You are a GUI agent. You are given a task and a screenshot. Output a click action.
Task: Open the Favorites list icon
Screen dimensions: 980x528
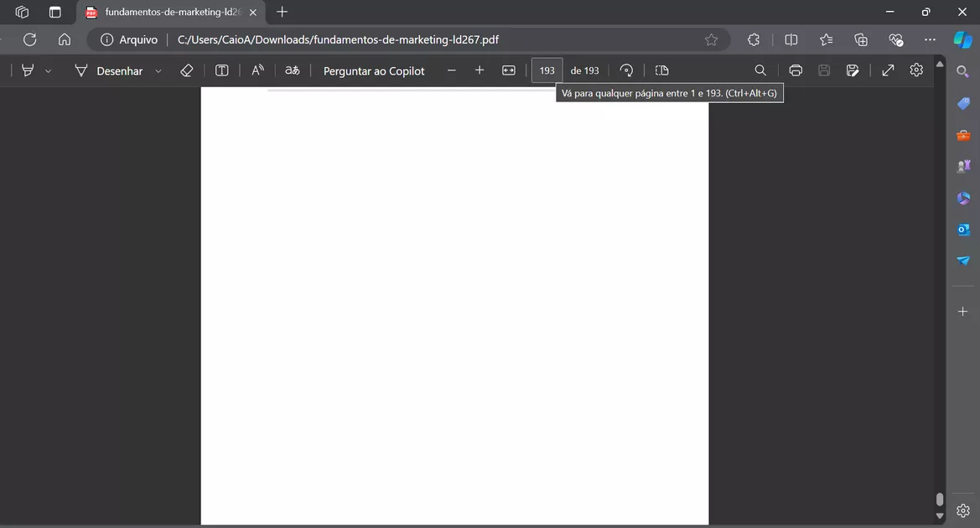(827, 39)
